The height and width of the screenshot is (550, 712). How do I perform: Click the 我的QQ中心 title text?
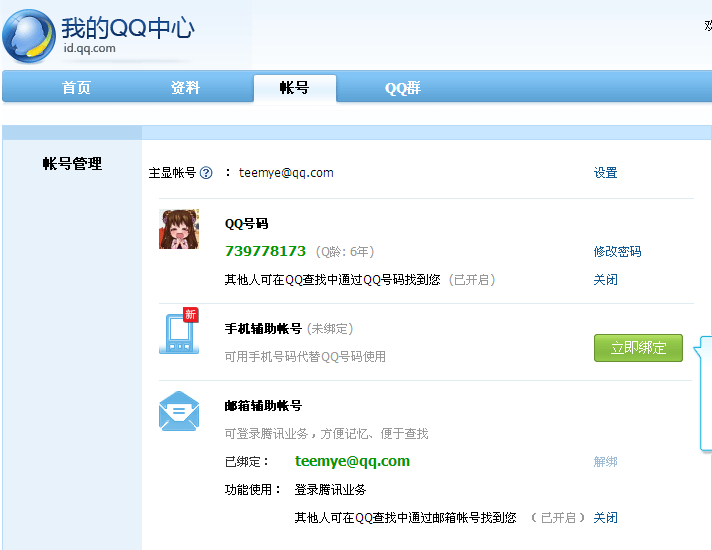[128, 28]
